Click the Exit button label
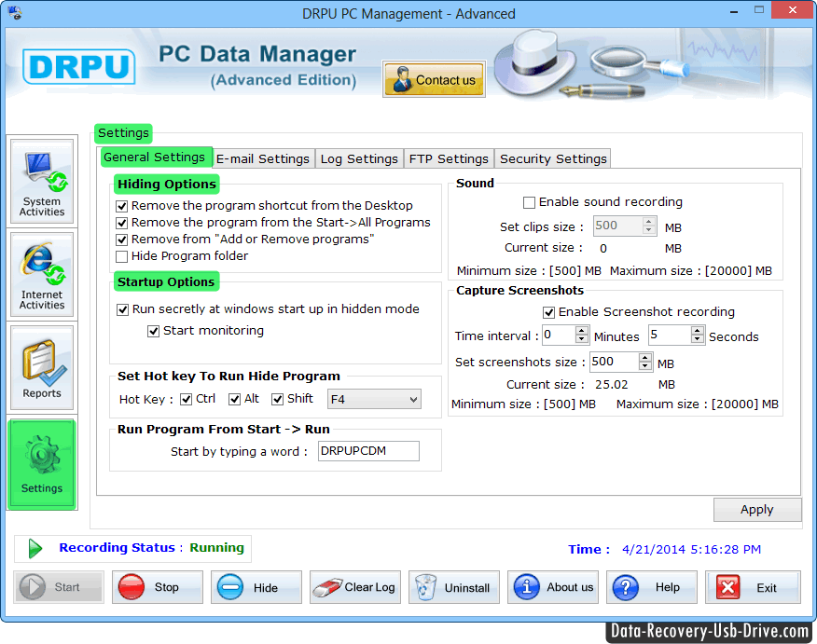 pos(767,588)
